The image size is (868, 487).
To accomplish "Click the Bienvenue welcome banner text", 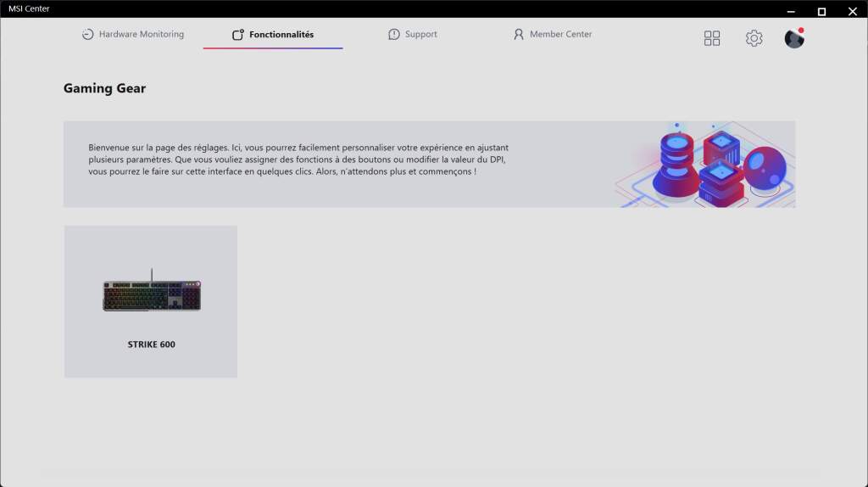I will [x=297, y=160].
